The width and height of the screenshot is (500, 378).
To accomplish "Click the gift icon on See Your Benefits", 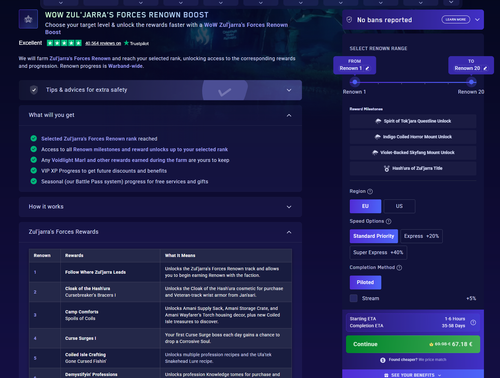I will pos(386,375).
